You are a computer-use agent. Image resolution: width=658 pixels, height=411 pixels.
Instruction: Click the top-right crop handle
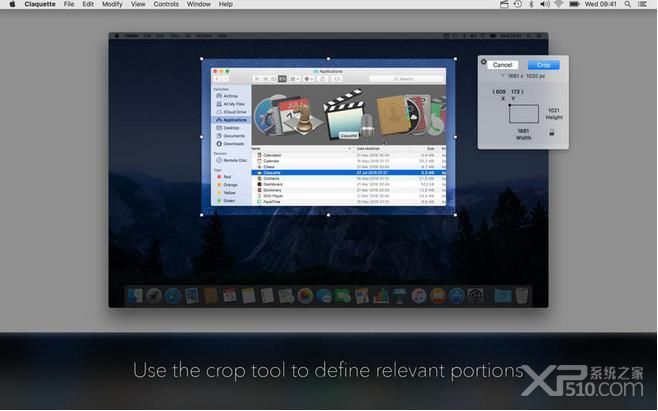455,59
